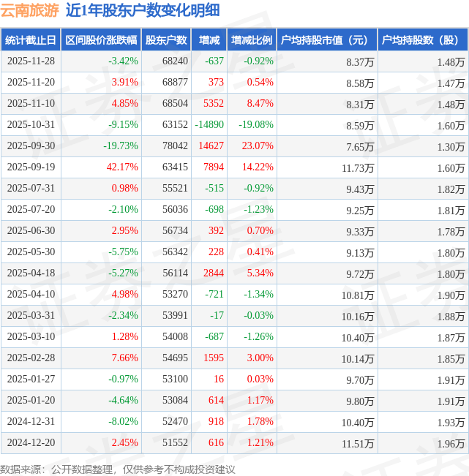Click the 数据来源 footer disclaimer text
The height and width of the screenshot is (476, 469).
(x=118, y=469)
